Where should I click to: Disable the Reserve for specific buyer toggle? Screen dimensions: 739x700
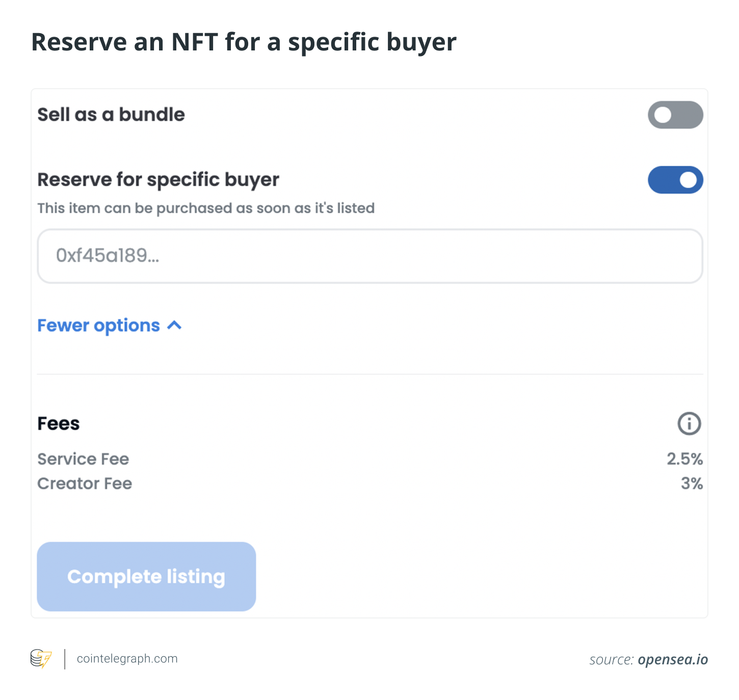[675, 180]
